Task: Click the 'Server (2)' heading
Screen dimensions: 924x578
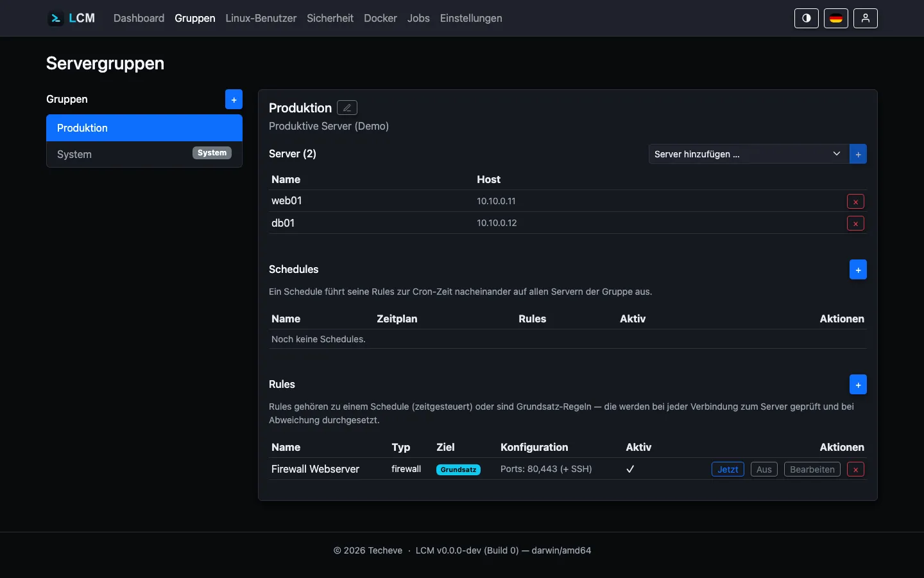Action: click(x=293, y=153)
